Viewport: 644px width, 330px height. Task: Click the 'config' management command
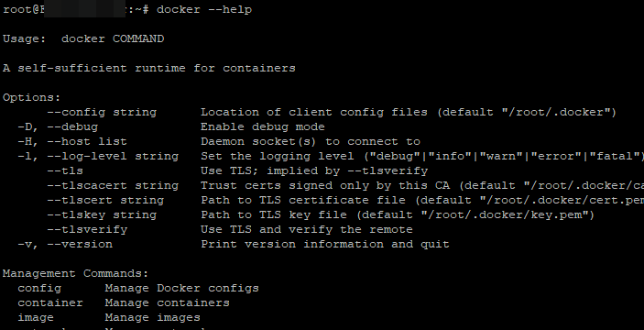tap(39, 288)
